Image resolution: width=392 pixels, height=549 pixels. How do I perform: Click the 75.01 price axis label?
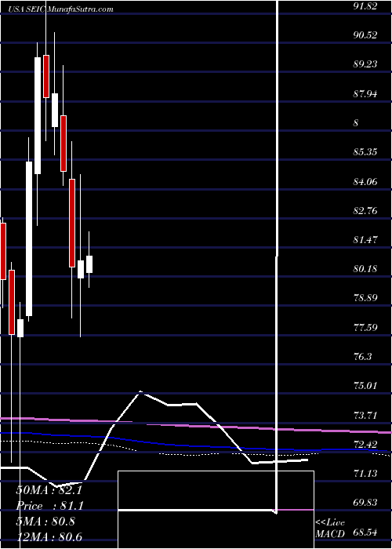point(366,386)
